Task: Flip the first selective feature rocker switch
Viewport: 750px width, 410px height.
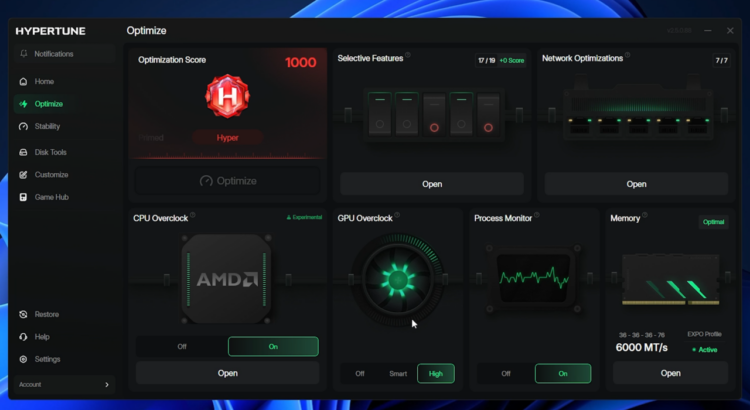Action: coord(380,114)
